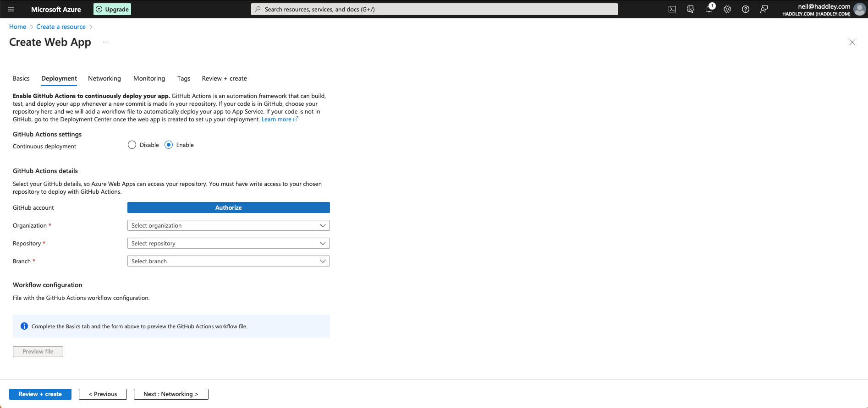
Task: Open the Help question mark icon
Action: [746, 9]
